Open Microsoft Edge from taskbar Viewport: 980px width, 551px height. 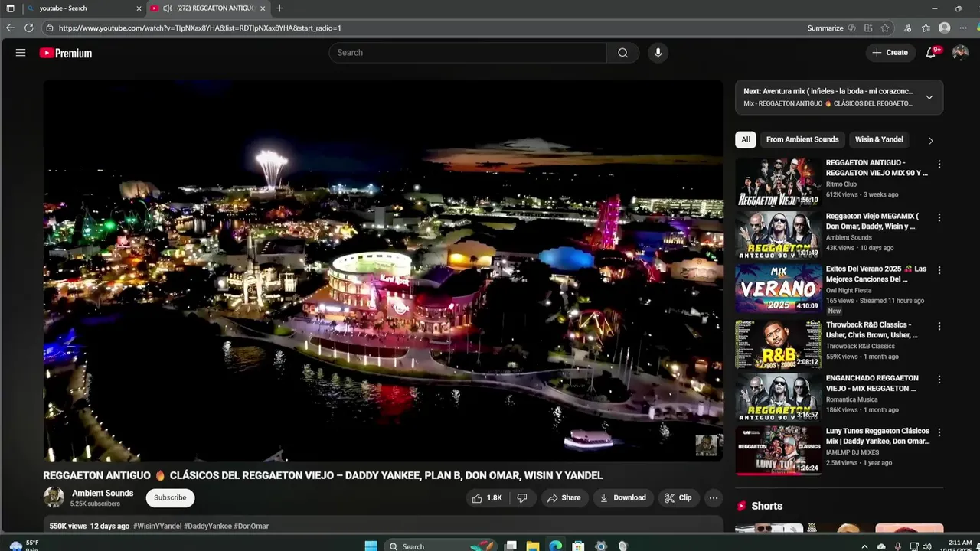556,546
